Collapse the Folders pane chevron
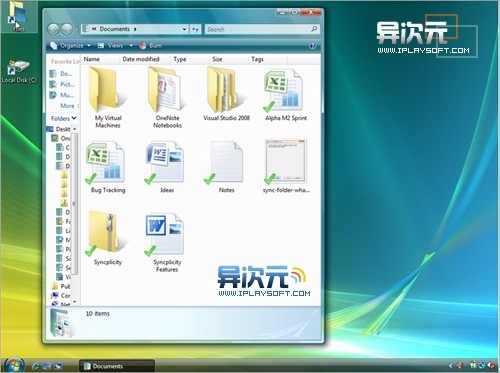 (x=74, y=118)
